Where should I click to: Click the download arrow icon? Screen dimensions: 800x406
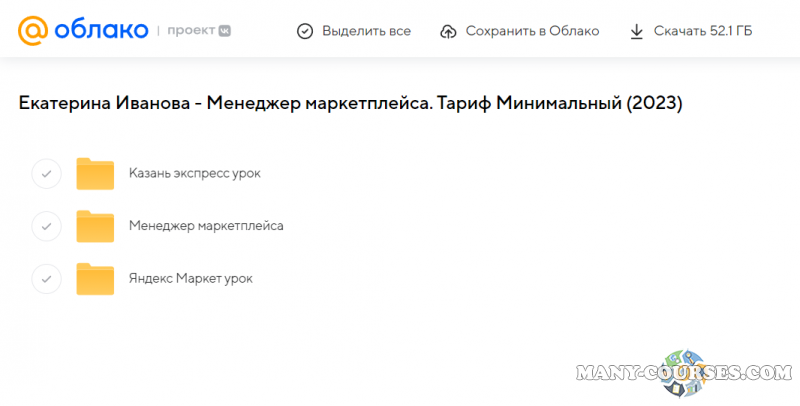click(x=636, y=31)
